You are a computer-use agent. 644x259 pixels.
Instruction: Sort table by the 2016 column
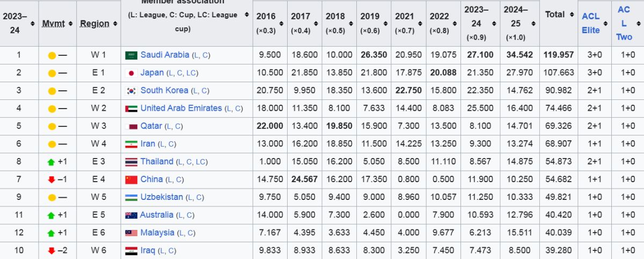click(x=280, y=17)
